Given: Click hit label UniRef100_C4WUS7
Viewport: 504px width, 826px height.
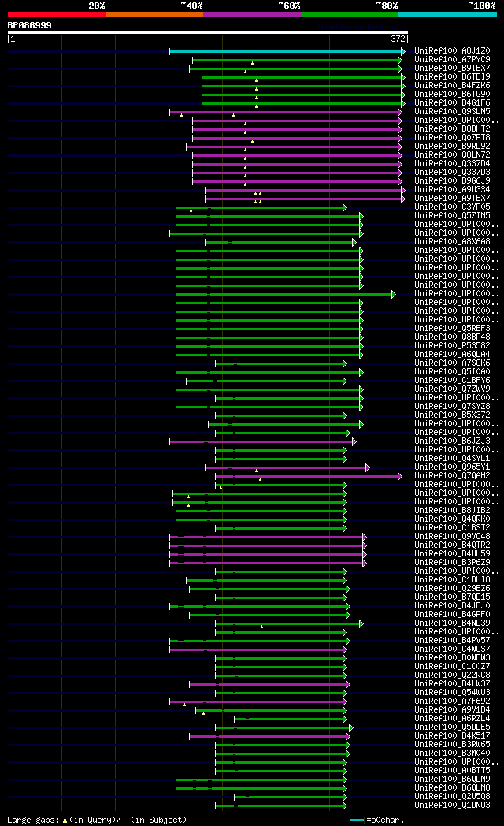Looking at the screenshot, I should click(452, 649).
